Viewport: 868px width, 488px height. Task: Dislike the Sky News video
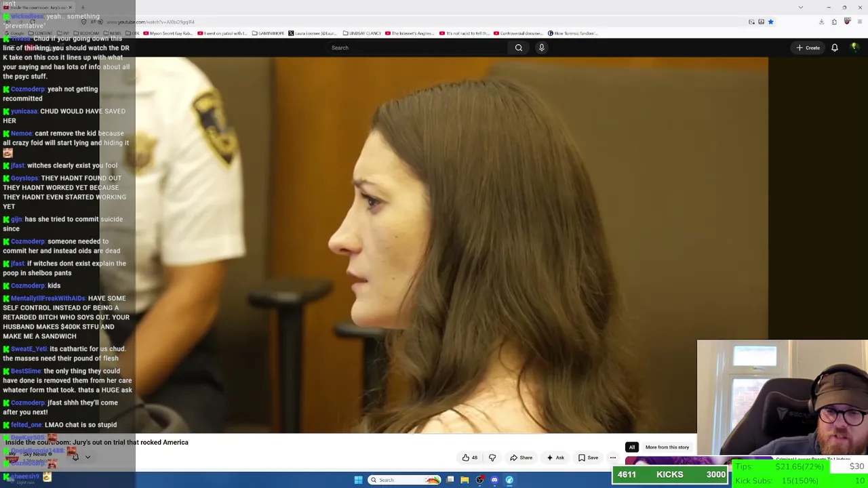coord(492,457)
